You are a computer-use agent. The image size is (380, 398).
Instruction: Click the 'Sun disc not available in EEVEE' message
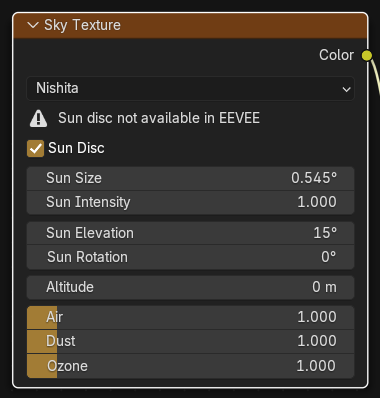pos(159,118)
